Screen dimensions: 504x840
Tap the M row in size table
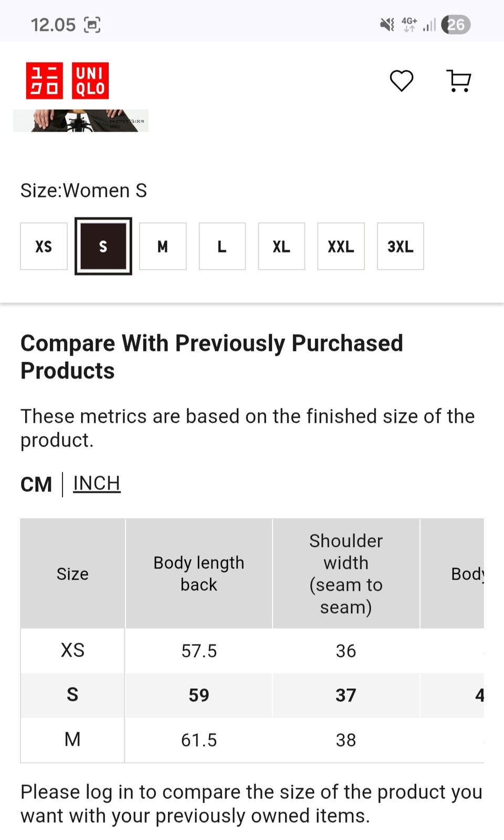click(72, 740)
